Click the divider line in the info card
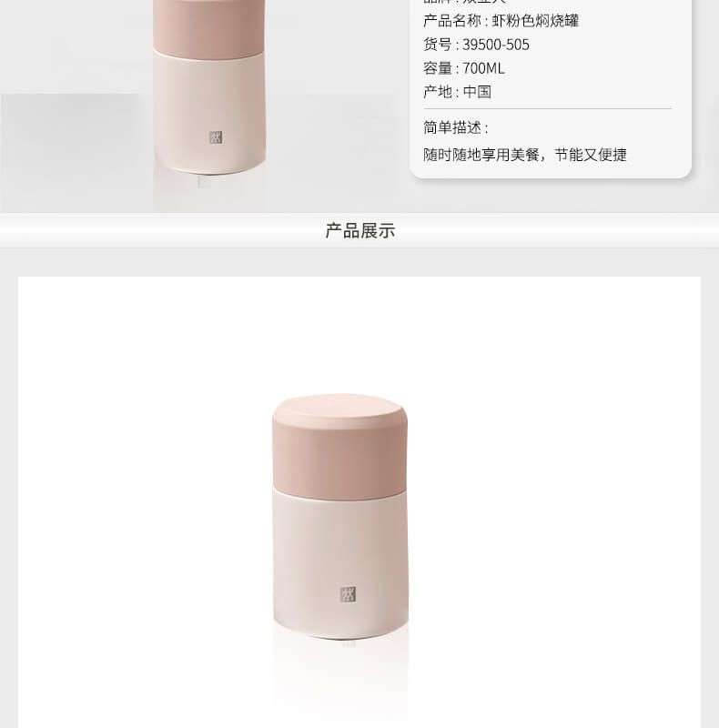 [547, 108]
